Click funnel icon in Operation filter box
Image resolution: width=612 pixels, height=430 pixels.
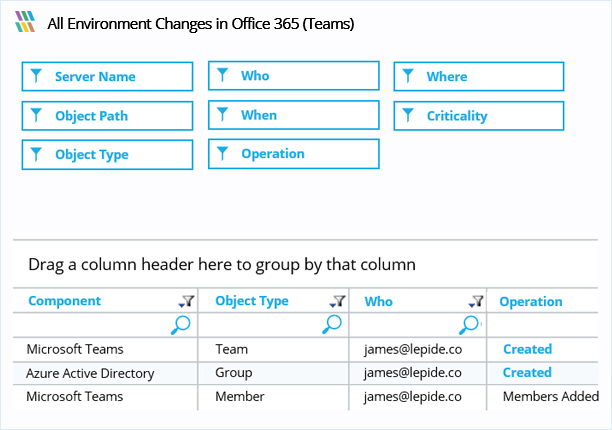coord(222,153)
